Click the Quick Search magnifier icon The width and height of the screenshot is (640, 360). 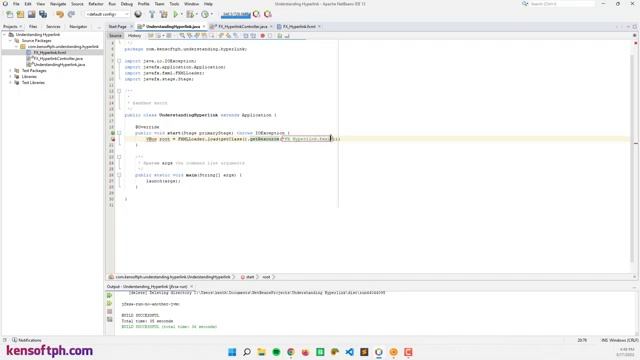(525, 4)
